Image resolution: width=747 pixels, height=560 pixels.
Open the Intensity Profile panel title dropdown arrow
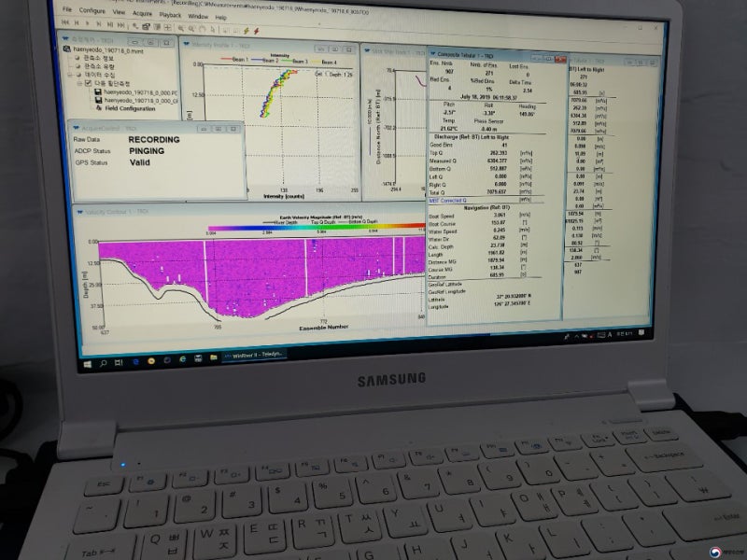click(x=186, y=44)
